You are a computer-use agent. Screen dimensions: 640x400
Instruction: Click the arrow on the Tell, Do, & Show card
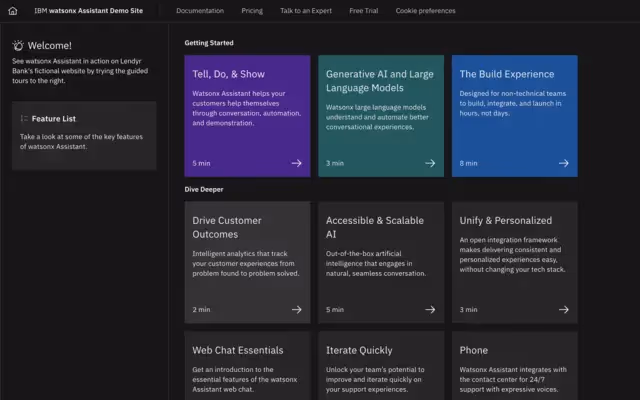coord(297,163)
